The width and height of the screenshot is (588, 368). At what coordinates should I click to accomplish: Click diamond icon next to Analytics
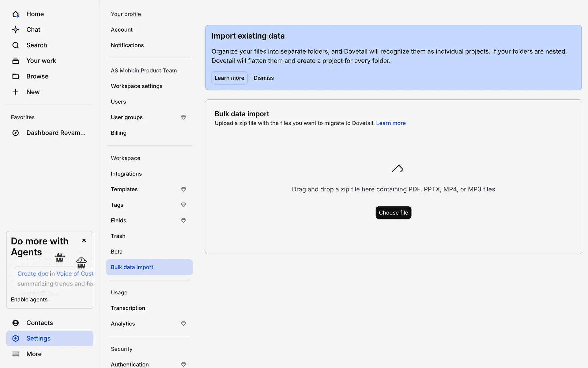pos(183,324)
